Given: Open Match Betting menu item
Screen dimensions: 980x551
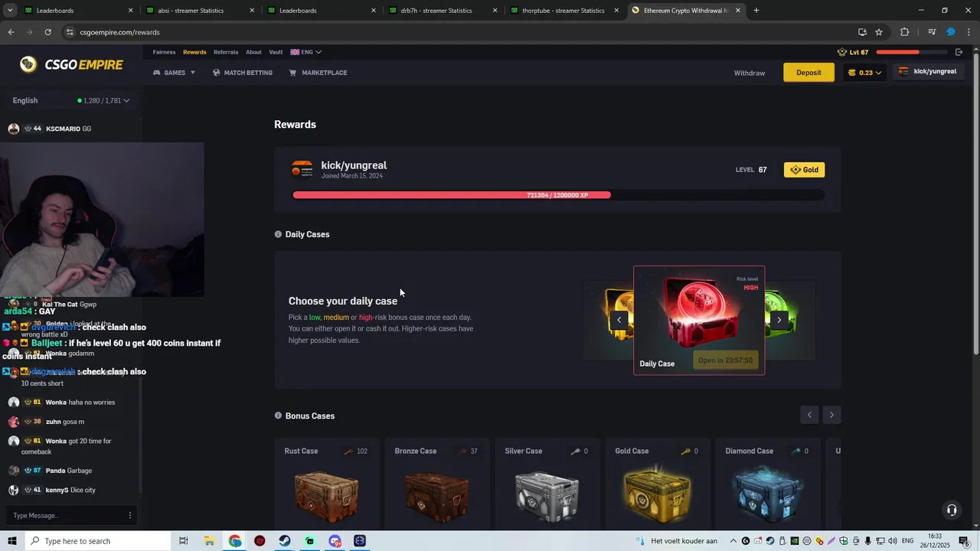Looking at the screenshot, I should [x=242, y=73].
